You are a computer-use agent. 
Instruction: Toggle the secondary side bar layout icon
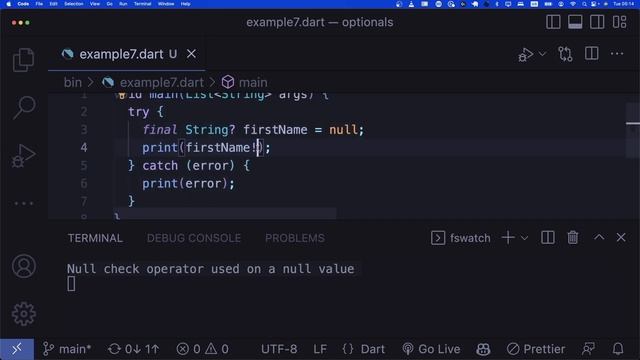tap(597, 22)
